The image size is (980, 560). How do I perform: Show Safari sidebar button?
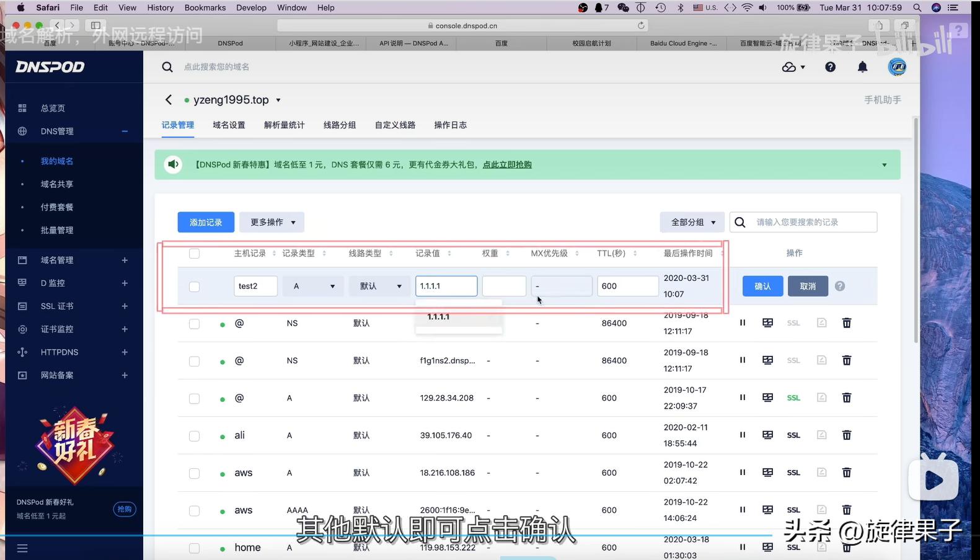coord(95,25)
